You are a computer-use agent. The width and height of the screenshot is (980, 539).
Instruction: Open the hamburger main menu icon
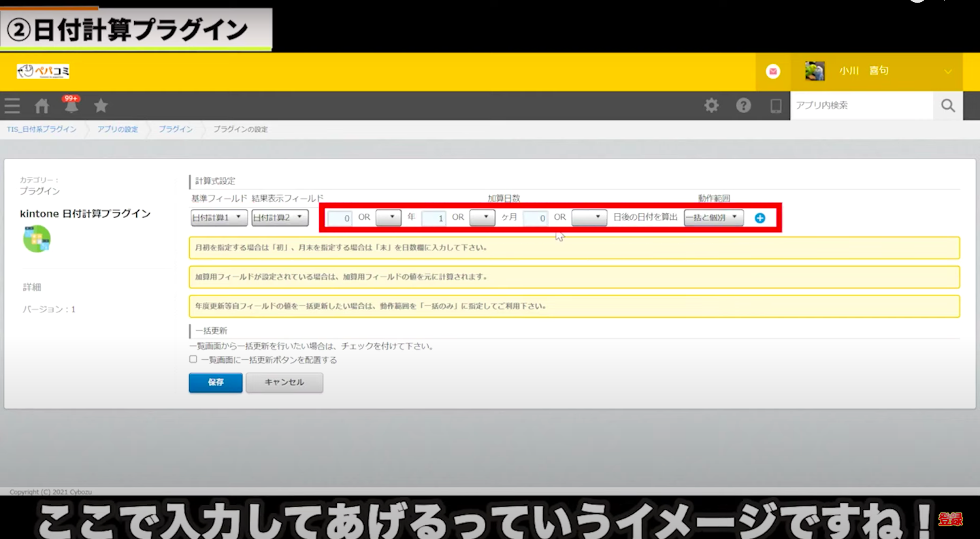point(12,105)
